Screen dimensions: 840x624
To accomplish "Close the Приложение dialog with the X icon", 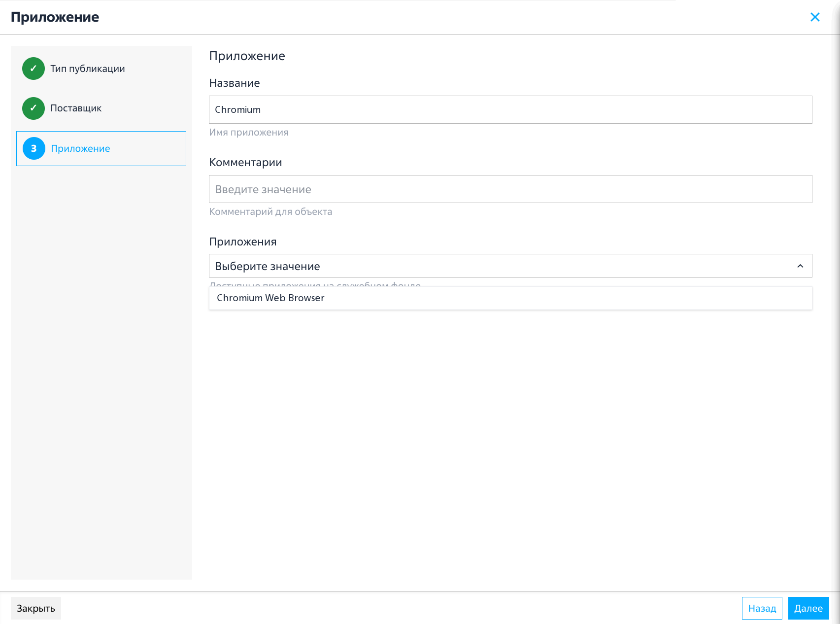I will [815, 17].
